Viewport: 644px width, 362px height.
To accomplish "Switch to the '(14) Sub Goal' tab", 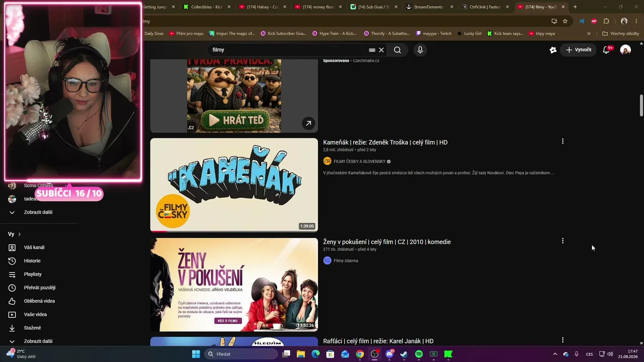I will pos(374,7).
